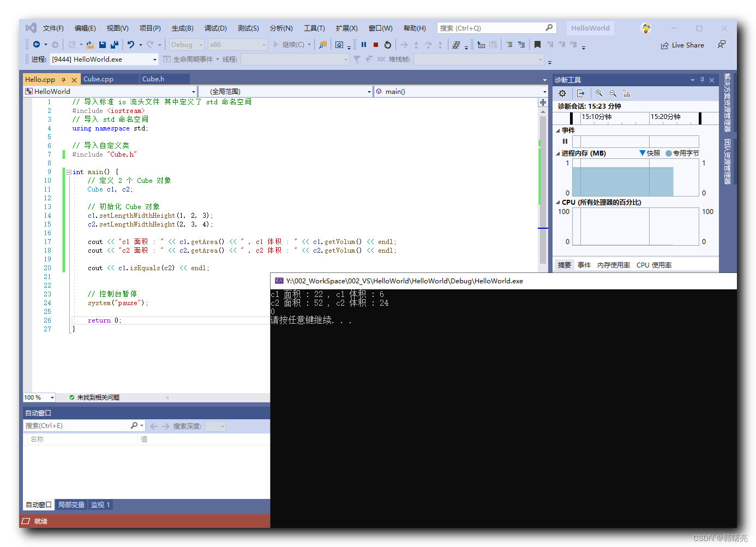756x547 pixels.
Task: Open 解决方案资源管理器 side tab
Action: click(727, 103)
